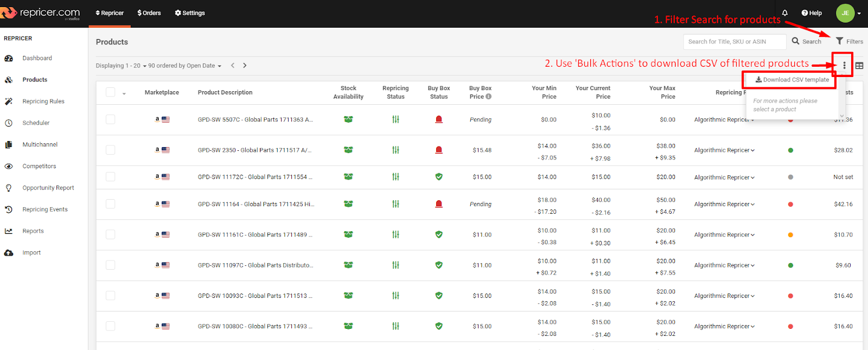Viewport: 868px width, 350px height.
Task: Check the box for GPD-SW 2350
Action: (x=111, y=150)
